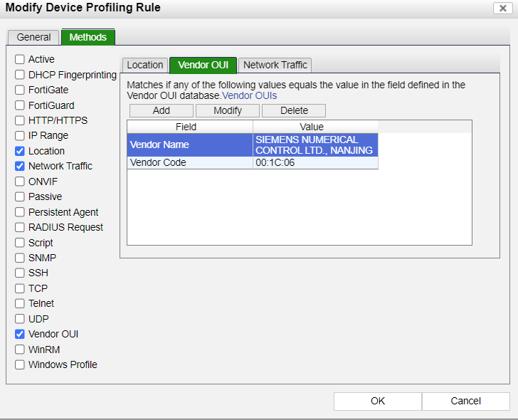Close the Modify Device Profiling Rule dialog
The image size is (518, 420).
pos(503,8)
